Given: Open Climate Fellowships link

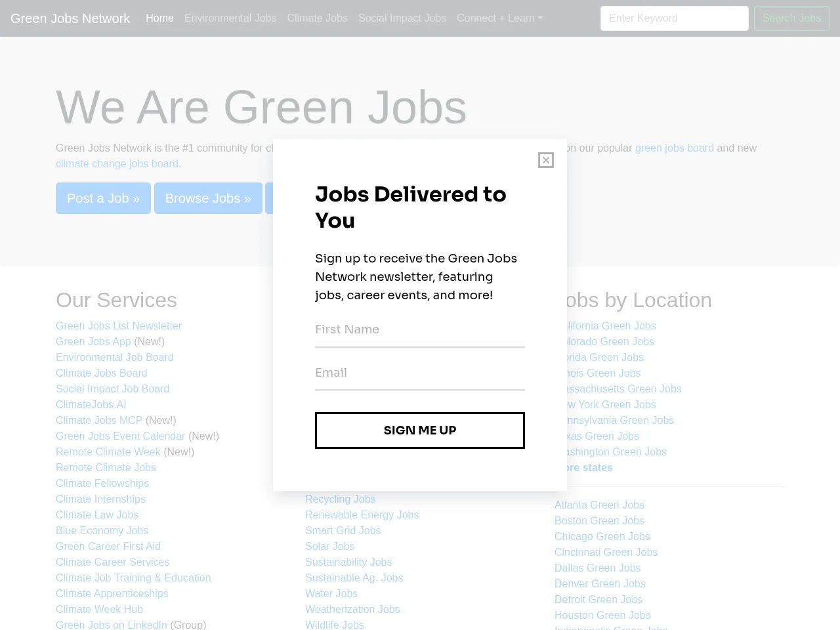Looking at the screenshot, I should (x=102, y=483).
